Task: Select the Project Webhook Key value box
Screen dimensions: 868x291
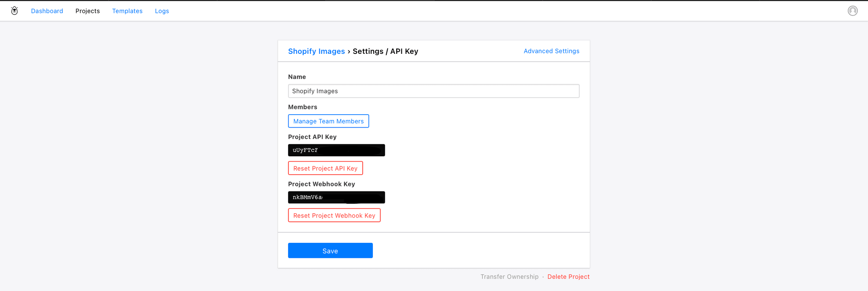Action: coord(336,198)
